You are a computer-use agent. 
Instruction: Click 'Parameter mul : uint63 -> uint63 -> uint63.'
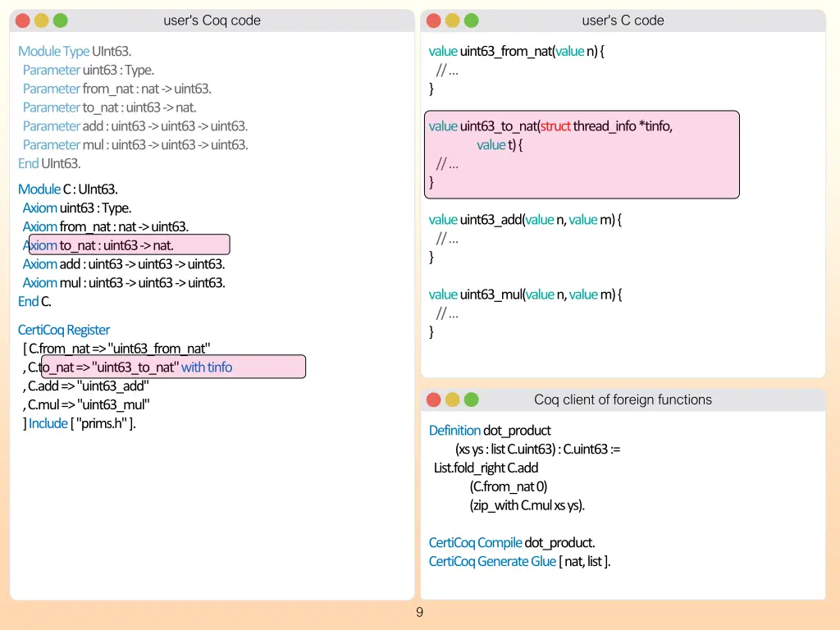tap(135, 145)
